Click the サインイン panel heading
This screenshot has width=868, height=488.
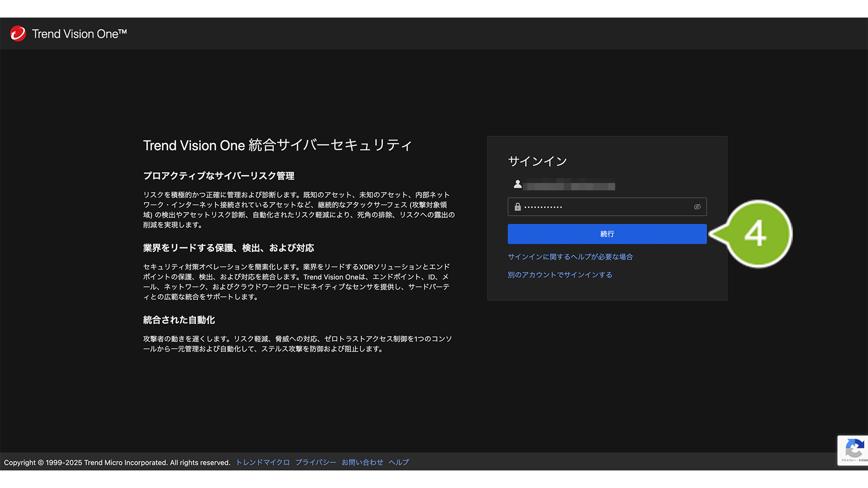coord(537,162)
